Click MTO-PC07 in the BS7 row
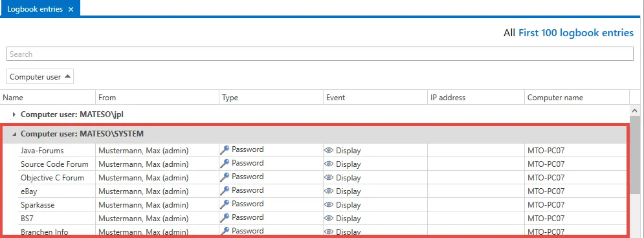The image size is (644, 238). 546,219
